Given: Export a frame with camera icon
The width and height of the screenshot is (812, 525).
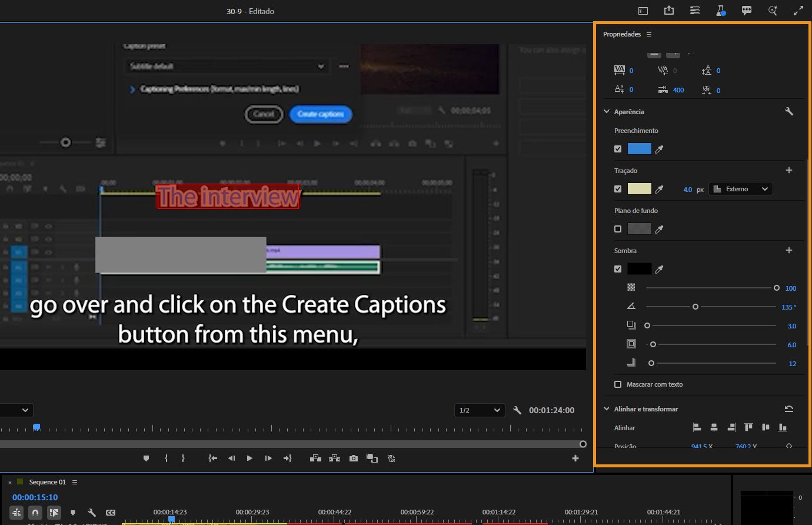Looking at the screenshot, I should 353,458.
